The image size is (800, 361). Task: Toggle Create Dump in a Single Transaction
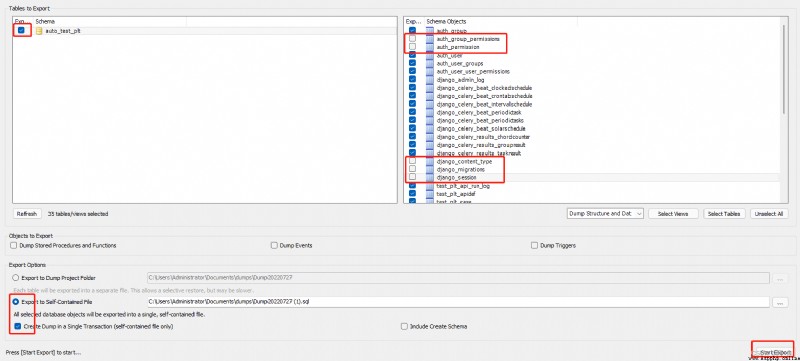pyautogui.click(x=17, y=326)
